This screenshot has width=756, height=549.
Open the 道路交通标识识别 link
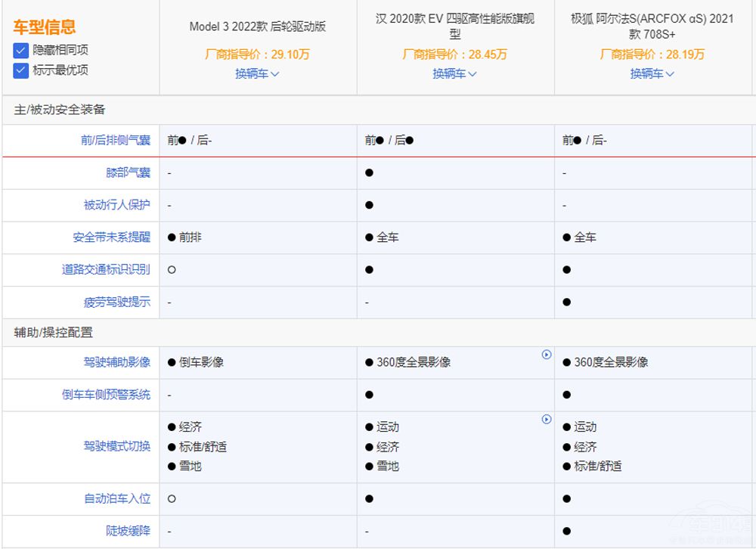(106, 269)
